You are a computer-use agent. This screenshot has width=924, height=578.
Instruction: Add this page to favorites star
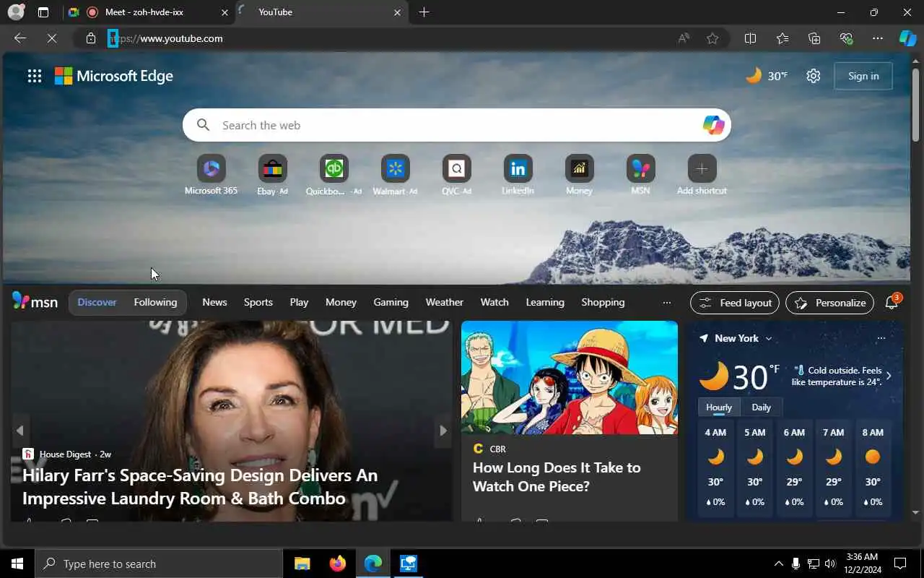pyautogui.click(x=712, y=38)
